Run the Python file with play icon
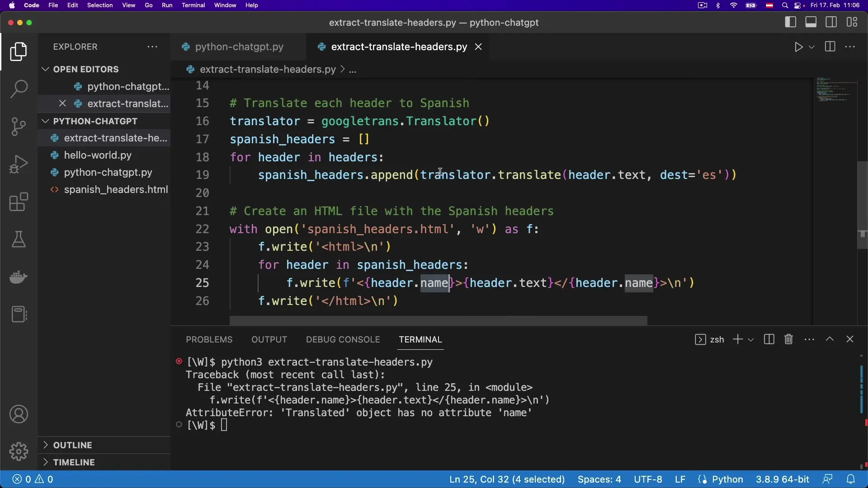 (799, 47)
